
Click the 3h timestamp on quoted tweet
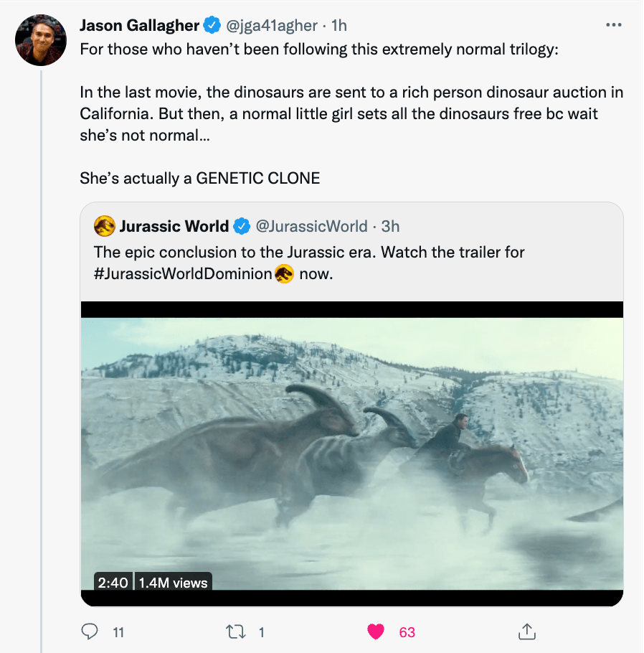coord(390,227)
